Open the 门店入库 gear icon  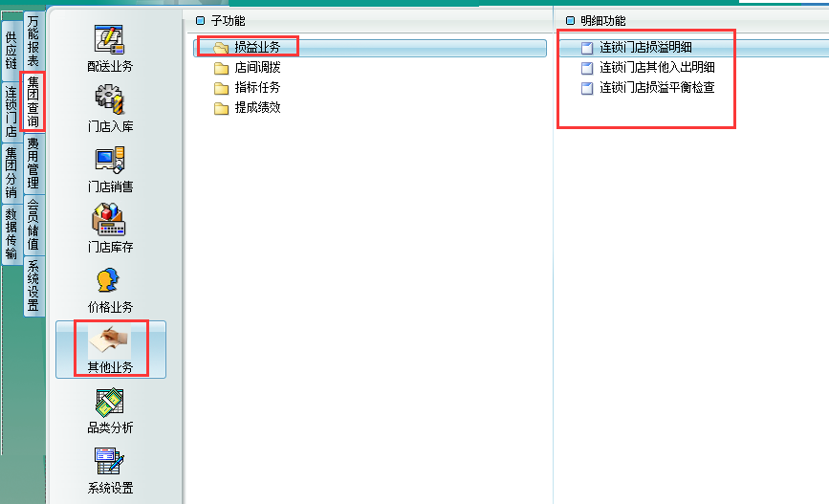tap(109, 100)
